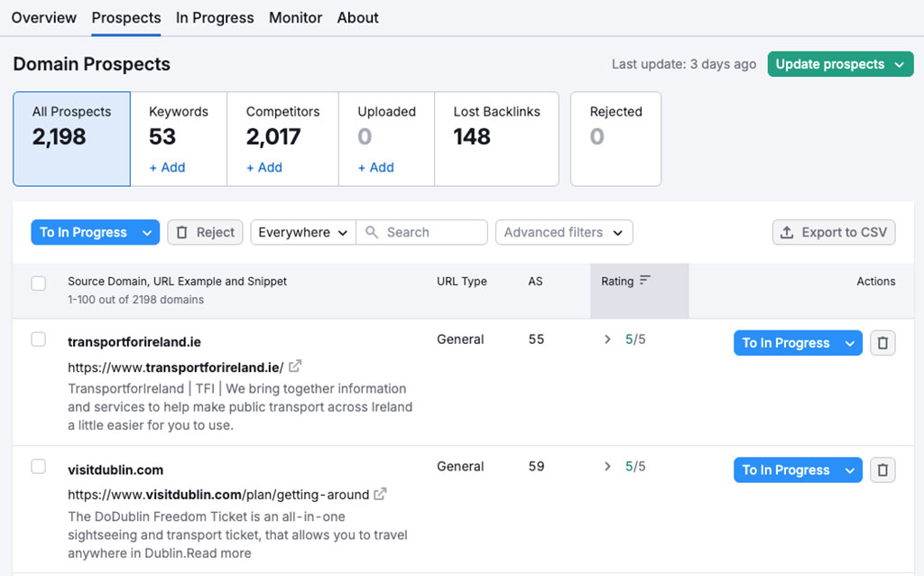This screenshot has width=924, height=576.
Task: Expand rating details for transportforireland.ie
Action: [x=607, y=339]
